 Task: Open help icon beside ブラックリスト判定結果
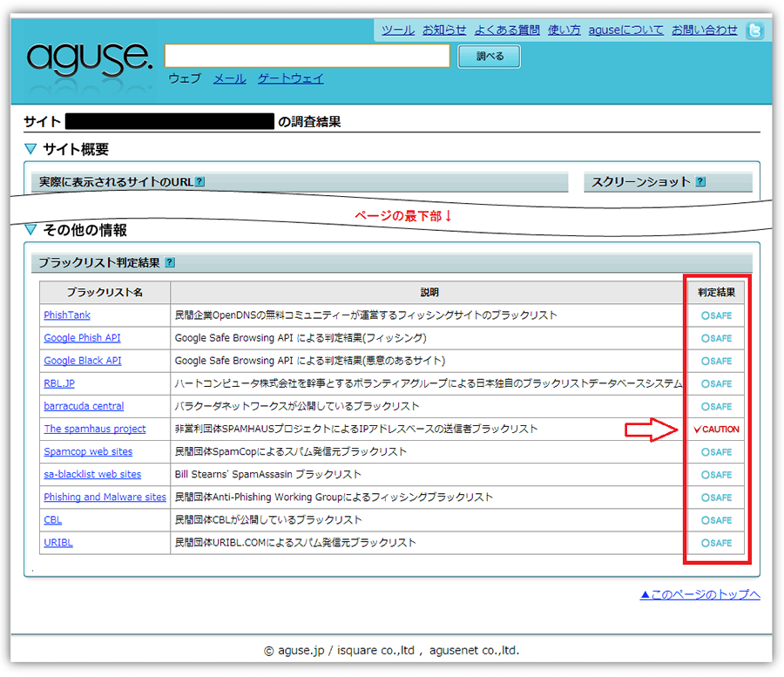[170, 262]
